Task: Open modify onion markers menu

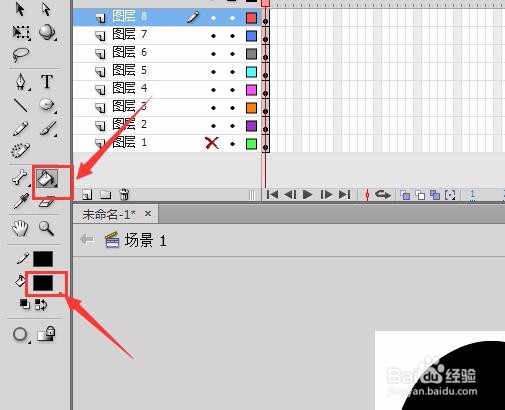Action: point(450,195)
